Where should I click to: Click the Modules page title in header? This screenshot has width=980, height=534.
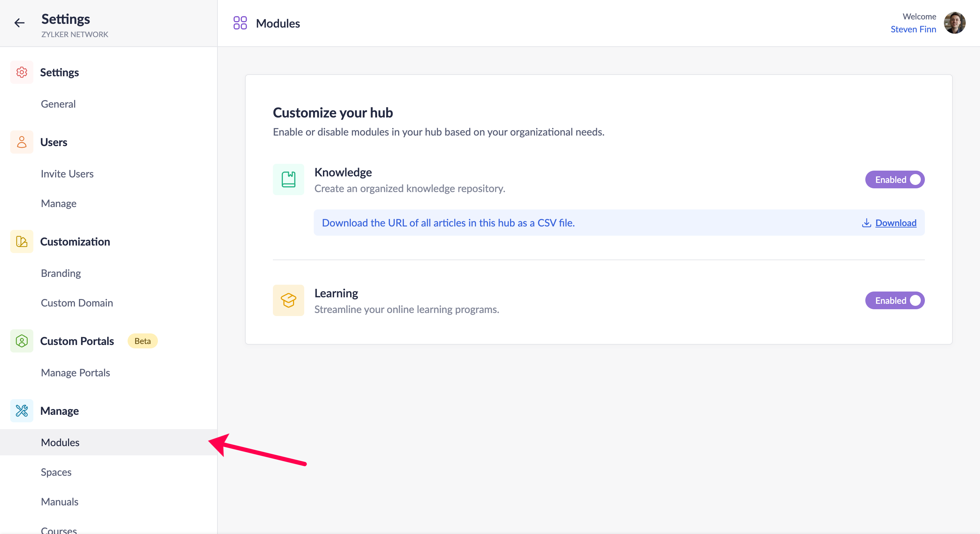(x=278, y=23)
